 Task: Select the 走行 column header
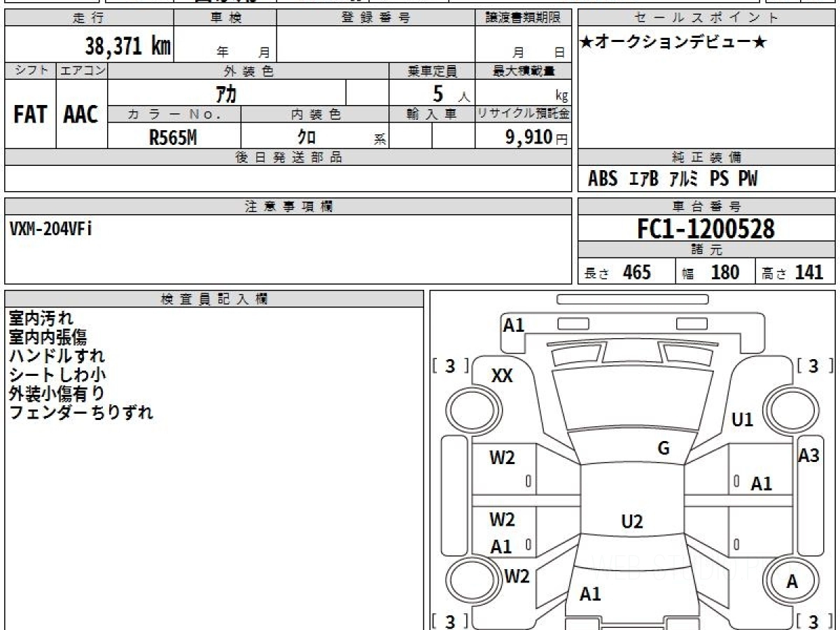click(x=89, y=18)
